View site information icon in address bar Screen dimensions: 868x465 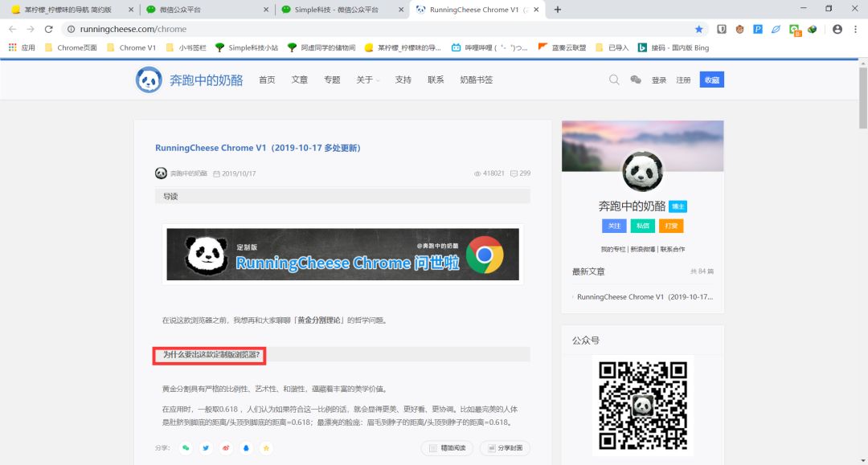pos(71,29)
